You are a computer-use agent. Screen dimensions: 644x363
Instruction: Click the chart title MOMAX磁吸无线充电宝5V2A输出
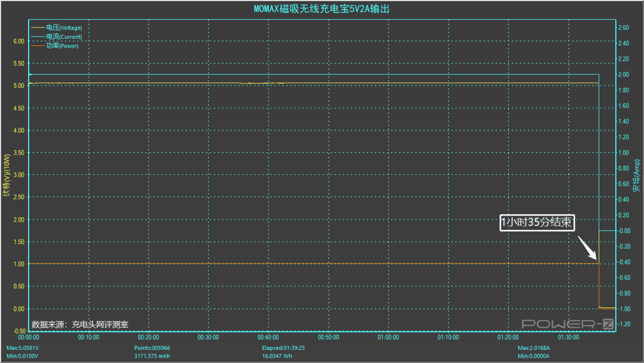[x=321, y=8]
